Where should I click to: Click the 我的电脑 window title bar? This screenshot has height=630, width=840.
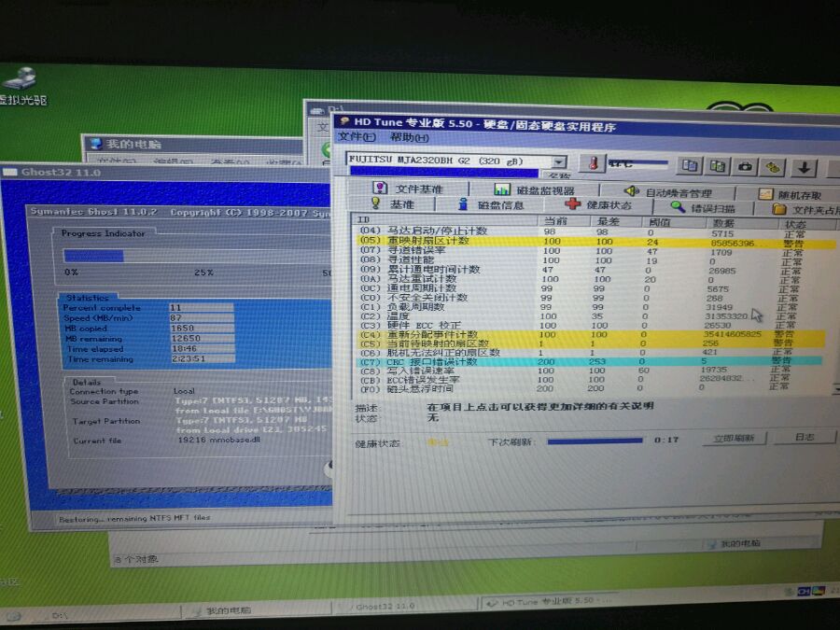pyautogui.click(x=193, y=144)
